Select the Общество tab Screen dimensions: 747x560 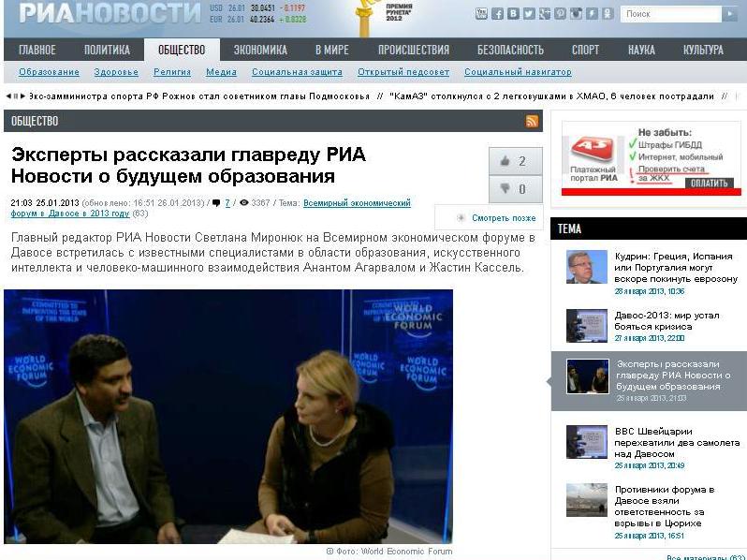[182, 50]
